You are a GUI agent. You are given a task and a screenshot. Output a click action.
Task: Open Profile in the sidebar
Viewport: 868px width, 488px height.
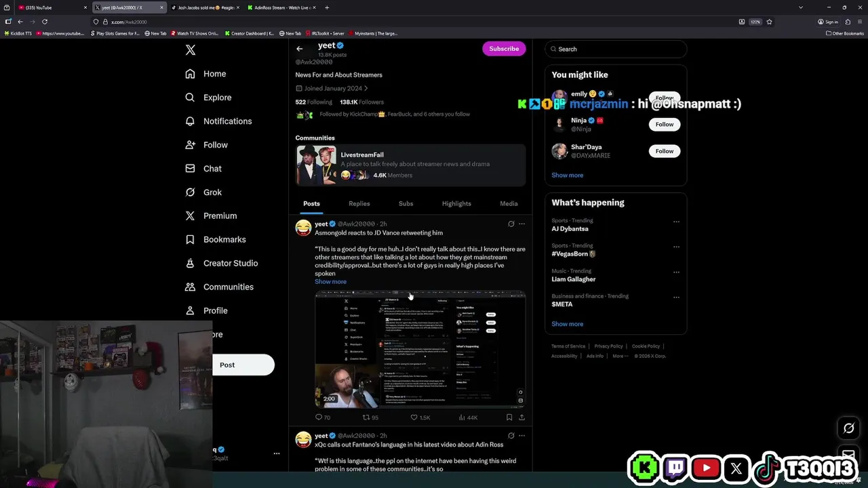click(206, 311)
